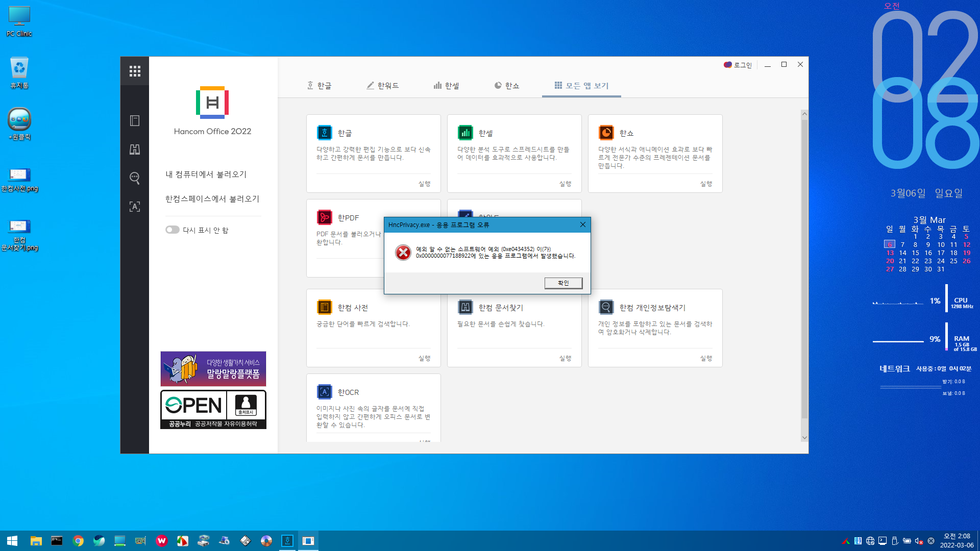Click the volume icon in the system tray

coord(919,541)
